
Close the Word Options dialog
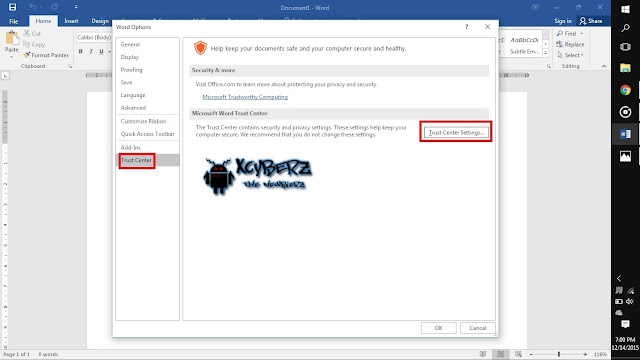point(487,27)
